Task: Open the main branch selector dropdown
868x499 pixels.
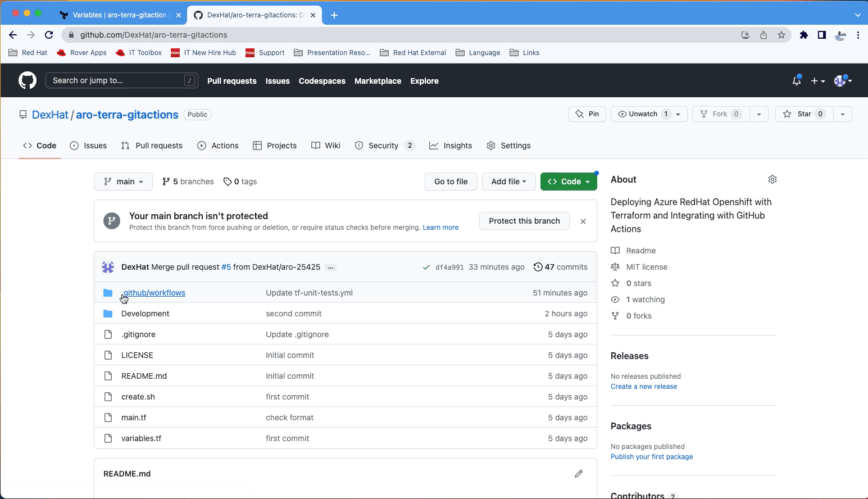Action: 123,182
